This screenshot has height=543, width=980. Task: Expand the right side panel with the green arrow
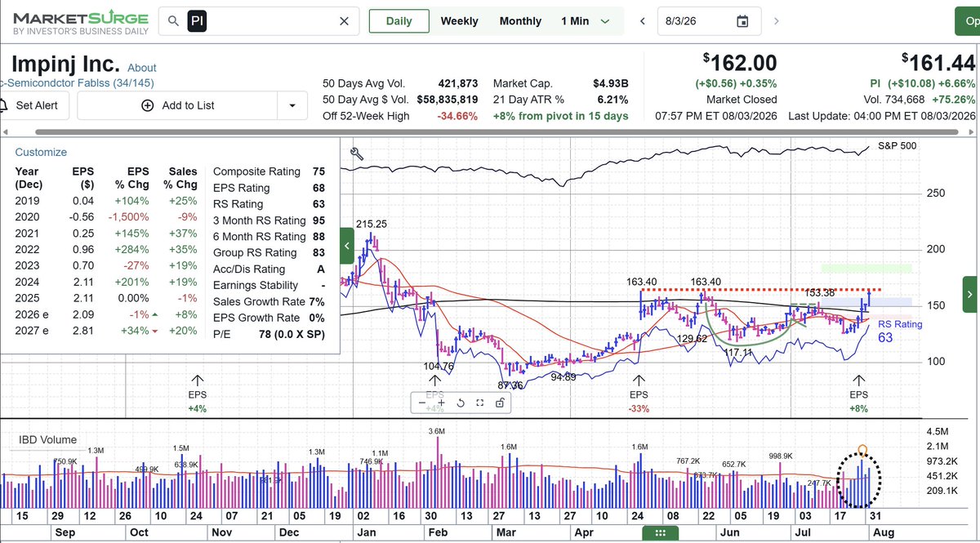click(x=969, y=294)
